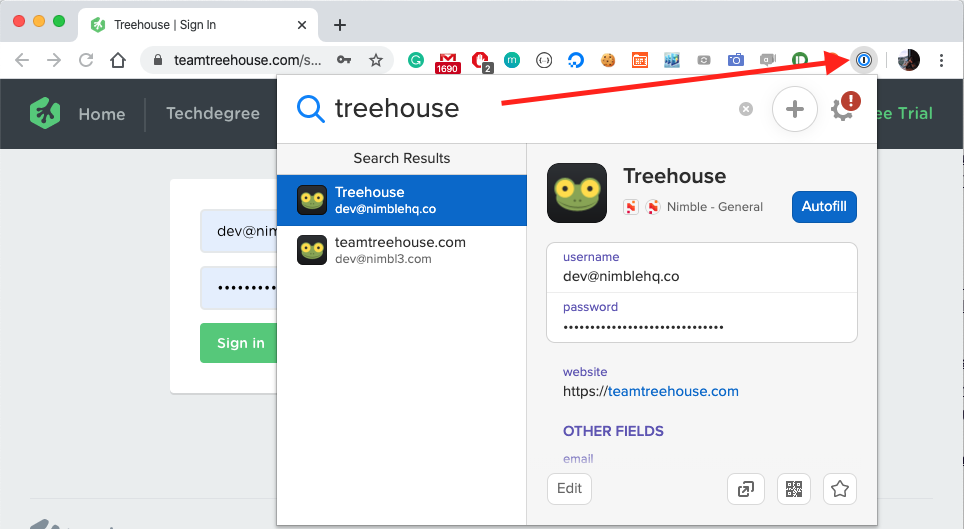Open teamtreehouse.com website link
The image size is (964, 529).
click(x=673, y=391)
